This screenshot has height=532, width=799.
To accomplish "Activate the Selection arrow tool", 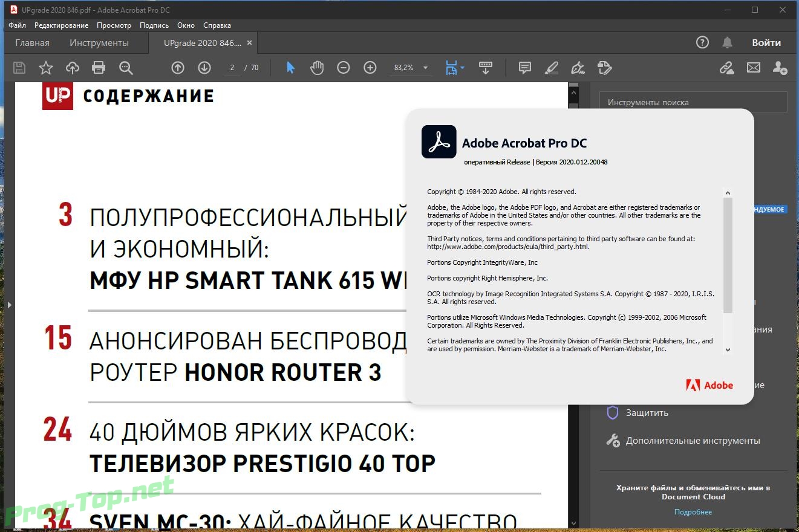I will click(x=290, y=68).
